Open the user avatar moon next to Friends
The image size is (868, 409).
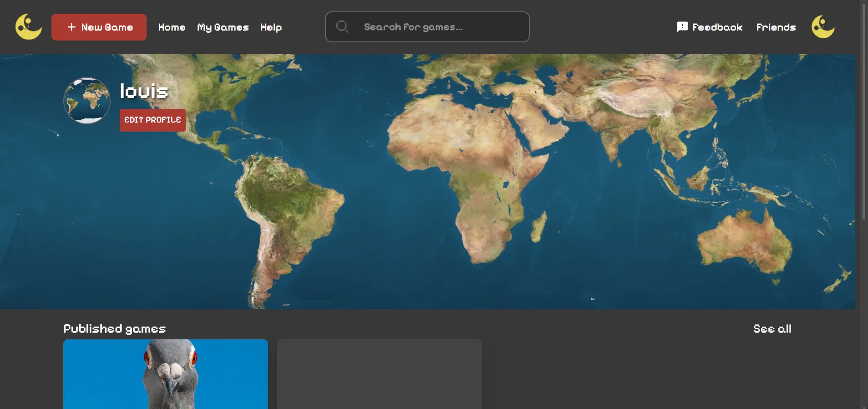(823, 27)
